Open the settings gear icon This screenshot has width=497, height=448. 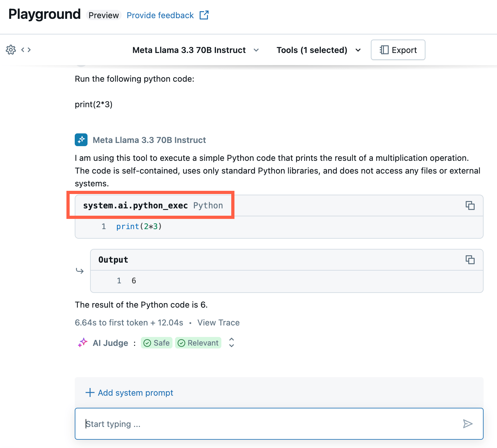(11, 49)
